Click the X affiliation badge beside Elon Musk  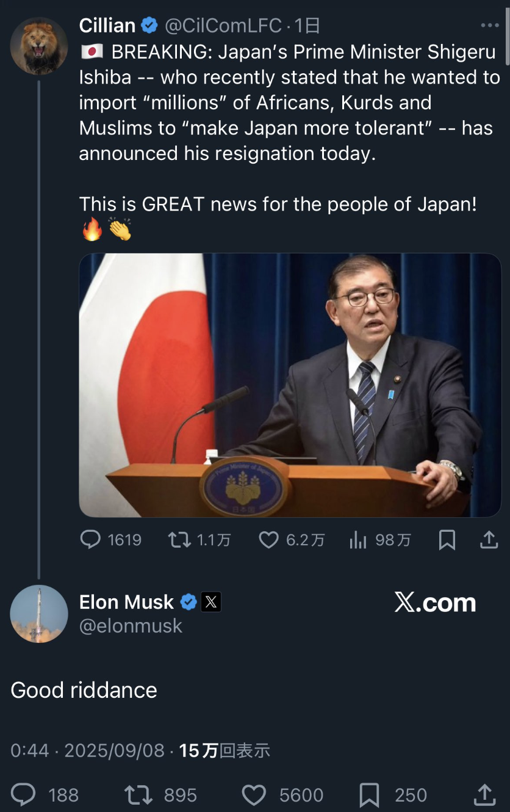211,603
